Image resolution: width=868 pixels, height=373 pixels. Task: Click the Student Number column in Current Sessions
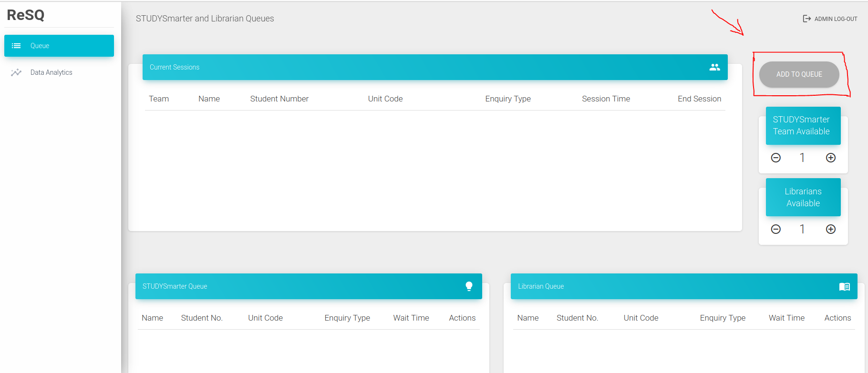(x=279, y=99)
